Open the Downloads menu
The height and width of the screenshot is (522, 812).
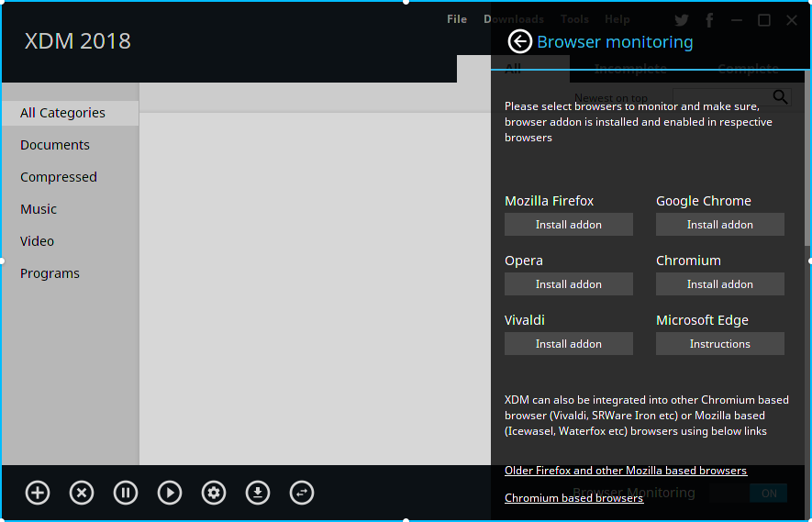tap(514, 19)
